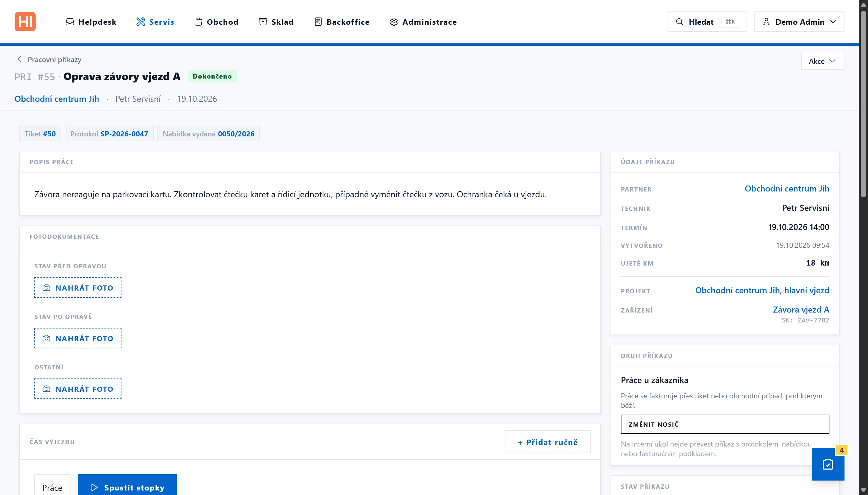Expand the Demo Admin user menu
The width and height of the screenshot is (868, 495).
point(799,22)
